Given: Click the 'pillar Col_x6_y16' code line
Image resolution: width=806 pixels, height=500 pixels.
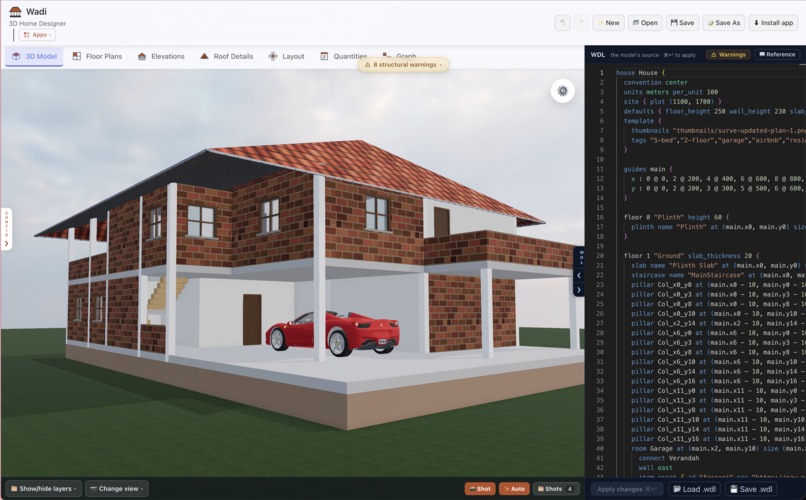Looking at the screenshot, I should point(718,381).
